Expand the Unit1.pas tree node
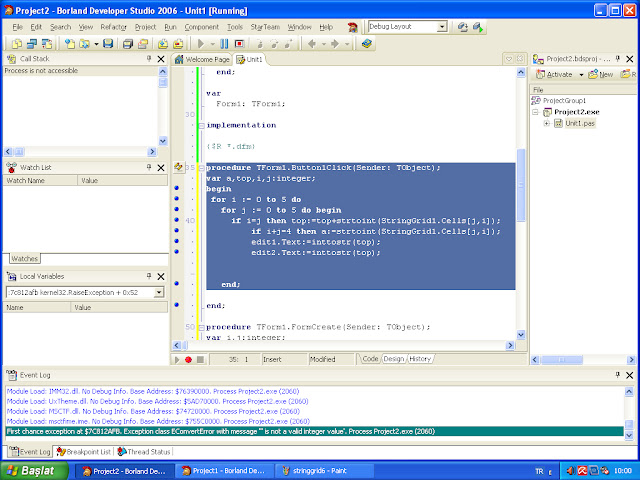 click(x=547, y=123)
